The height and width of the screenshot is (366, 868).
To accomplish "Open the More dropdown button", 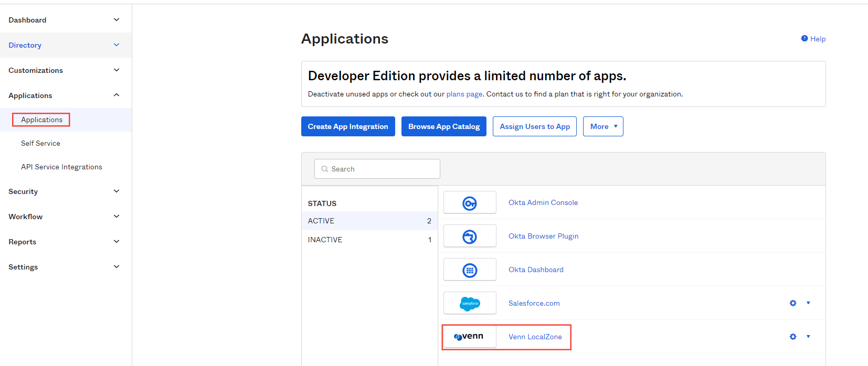I will click(603, 126).
